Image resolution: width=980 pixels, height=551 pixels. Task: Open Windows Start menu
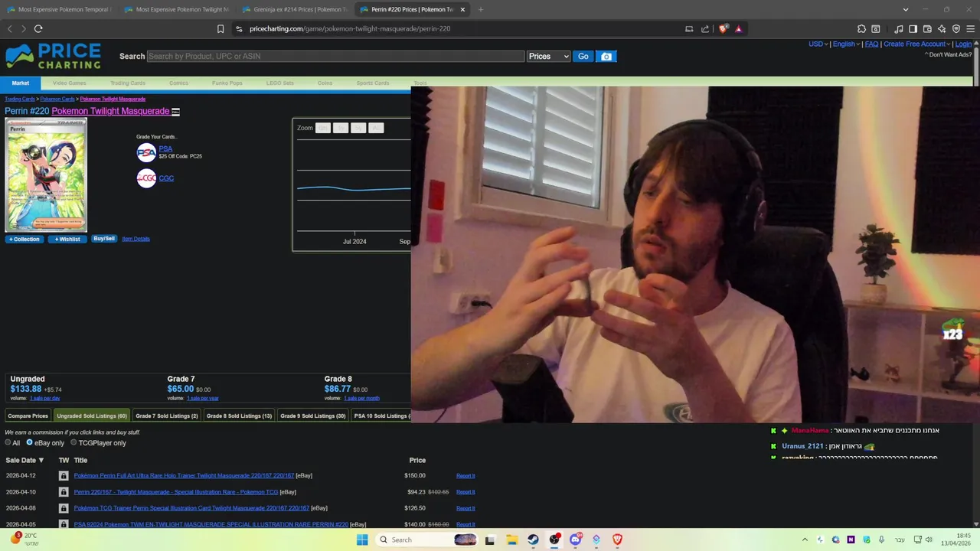click(x=362, y=540)
